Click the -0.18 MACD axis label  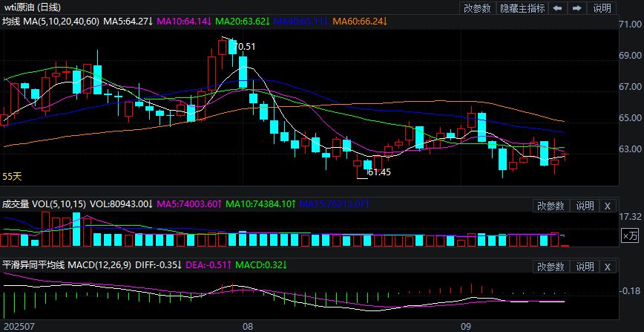[x=630, y=291]
